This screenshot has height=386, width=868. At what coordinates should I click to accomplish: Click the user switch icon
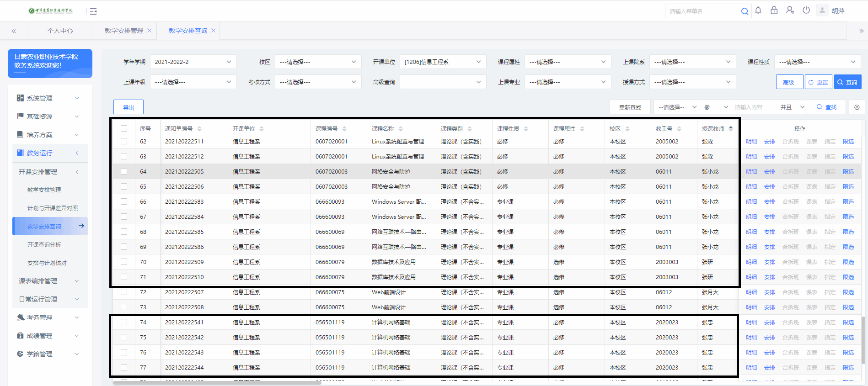790,11
